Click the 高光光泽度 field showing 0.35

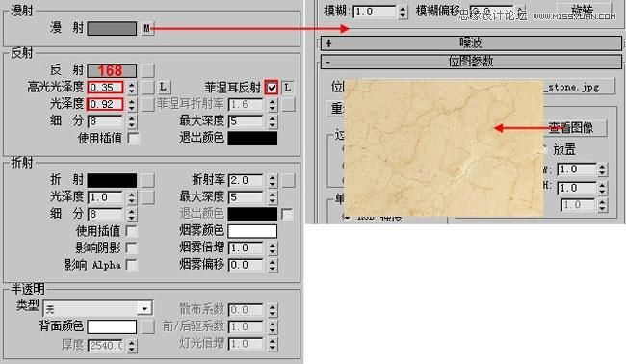[x=105, y=88]
